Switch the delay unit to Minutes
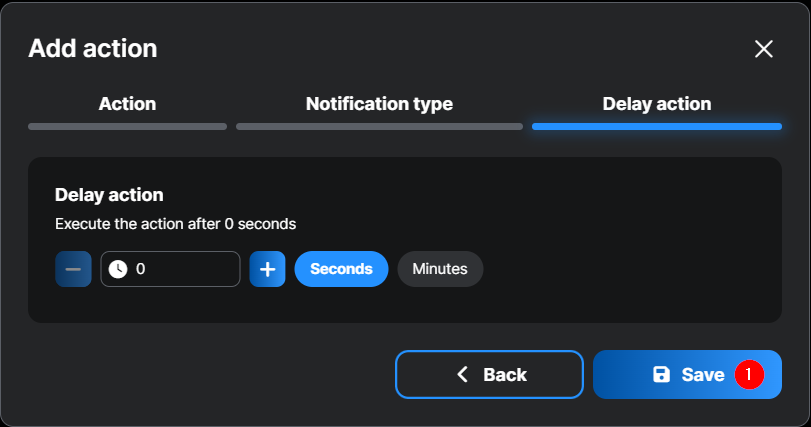Viewport: 811px width, 427px height. [x=440, y=269]
